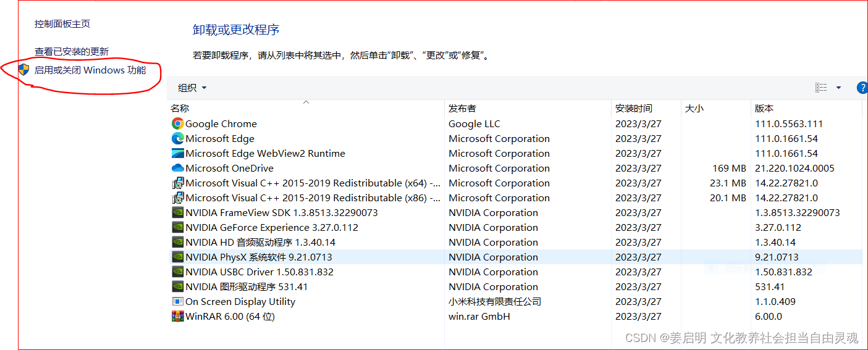The image size is (868, 350).
Task: Sort by the 发布者 column header
Action: [463, 109]
